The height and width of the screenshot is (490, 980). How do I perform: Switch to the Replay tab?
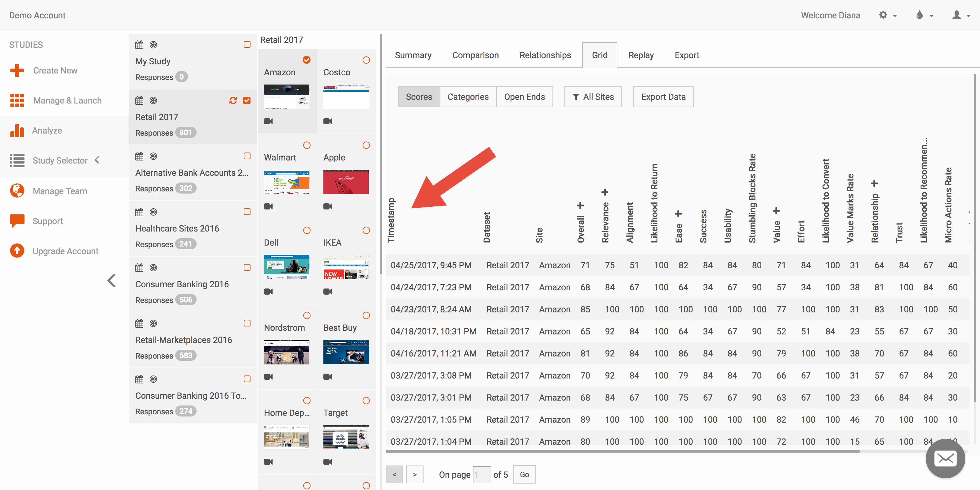tap(641, 55)
